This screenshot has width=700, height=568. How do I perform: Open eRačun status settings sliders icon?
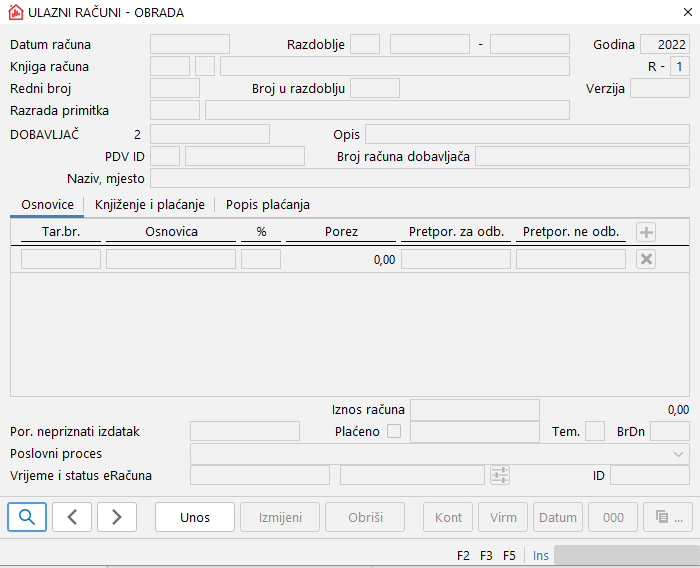click(x=500, y=475)
